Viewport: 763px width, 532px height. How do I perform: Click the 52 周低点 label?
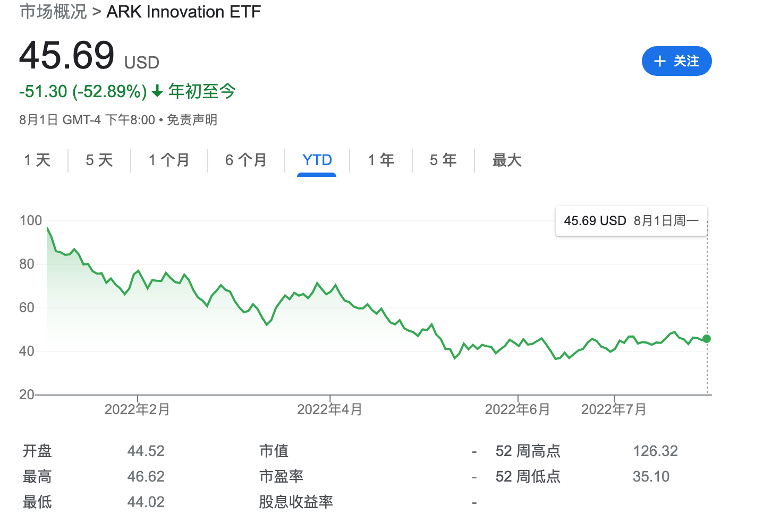[x=528, y=477]
